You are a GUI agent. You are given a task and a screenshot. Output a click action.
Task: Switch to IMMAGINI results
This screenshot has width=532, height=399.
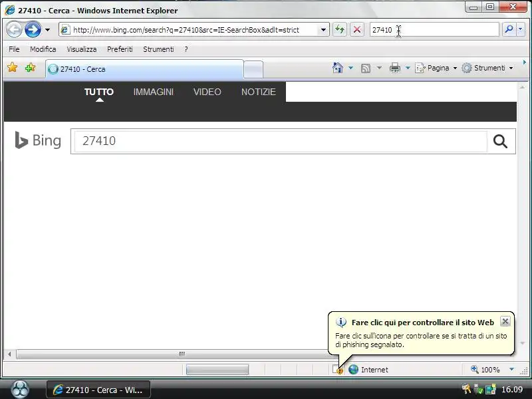154,92
